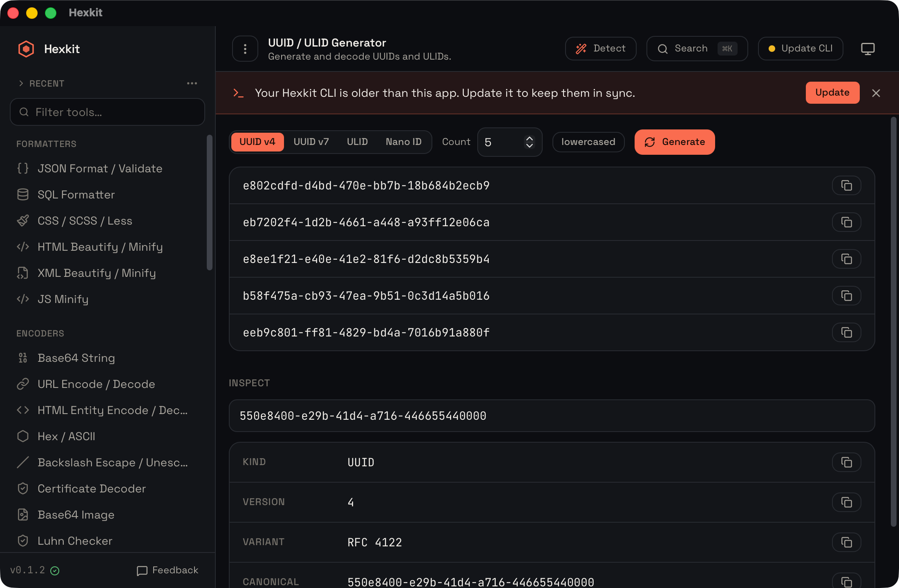This screenshot has height=588, width=899.
Task: Open XML Beautify / Minify tool
Action: point(107,273)
